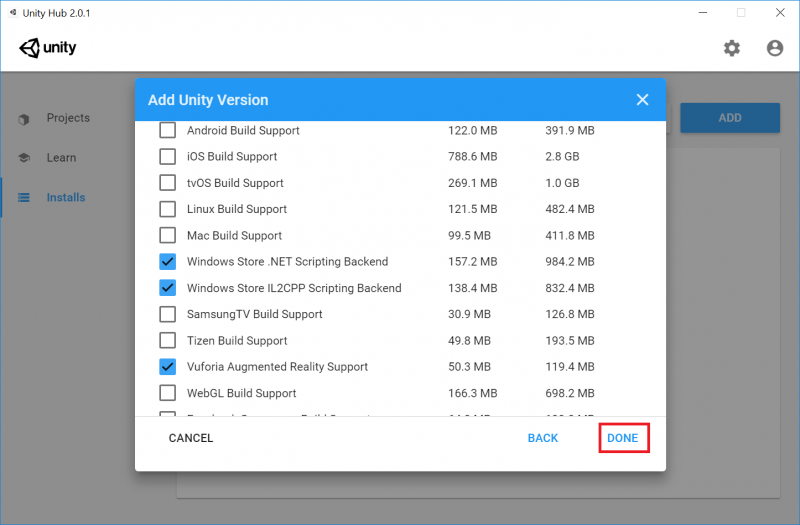Tick the Linux Build Support checkbox
Viewport: 800px width, 525px height.
coord(167,209)
